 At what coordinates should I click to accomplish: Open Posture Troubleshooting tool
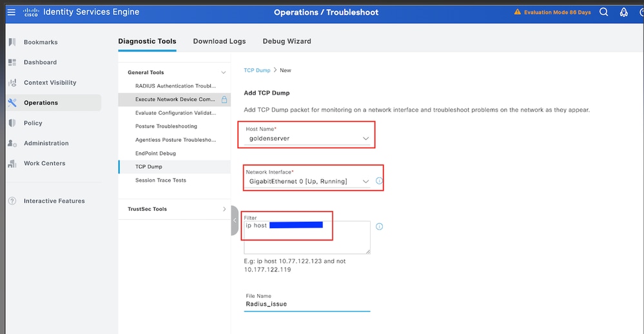click(x=166, y=126)
